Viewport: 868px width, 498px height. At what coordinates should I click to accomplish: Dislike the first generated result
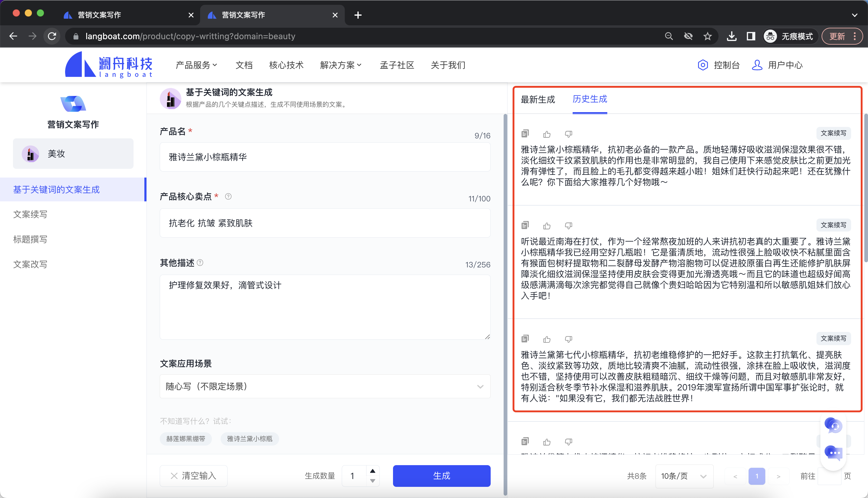[x=568, y=134]
